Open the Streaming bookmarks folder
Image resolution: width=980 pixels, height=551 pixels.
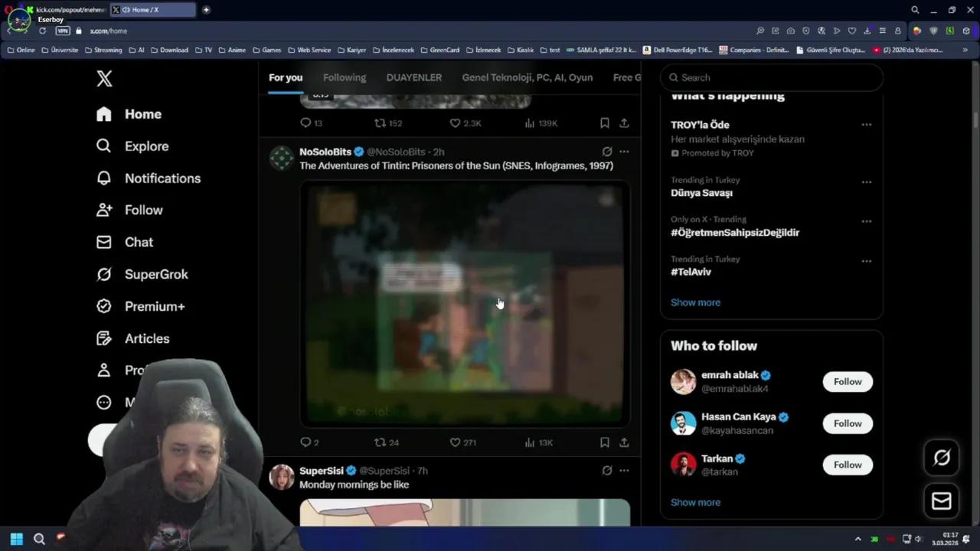tap(103, 50)
